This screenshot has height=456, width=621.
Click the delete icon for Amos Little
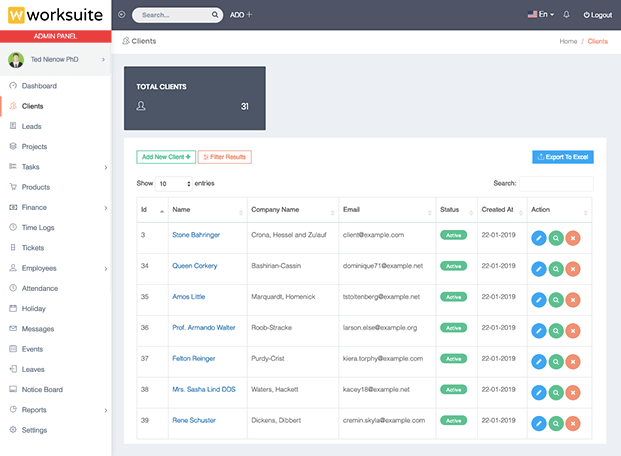(572, 300)
